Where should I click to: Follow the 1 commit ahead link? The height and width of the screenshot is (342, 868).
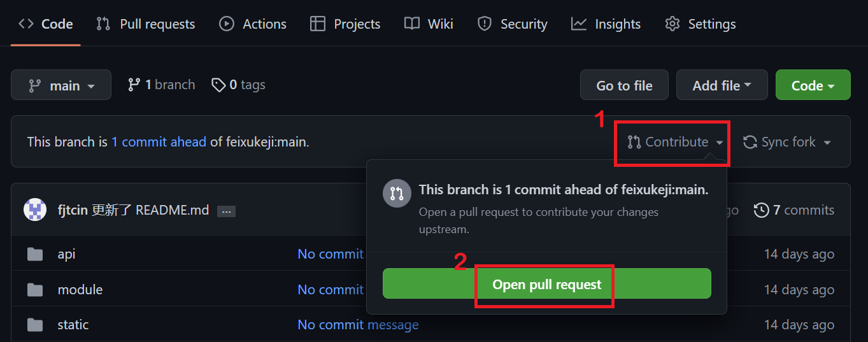point(159,142)
